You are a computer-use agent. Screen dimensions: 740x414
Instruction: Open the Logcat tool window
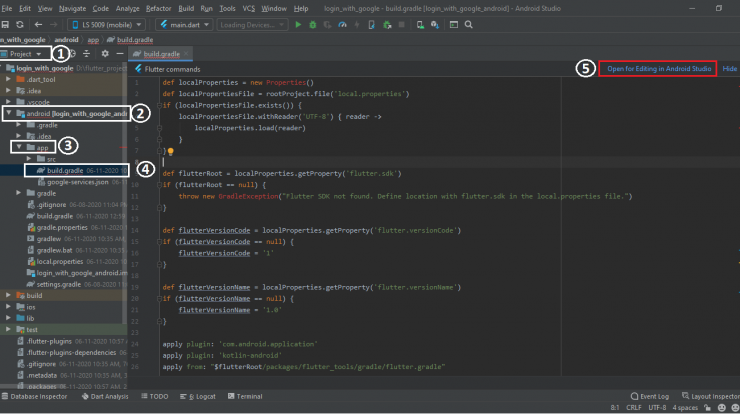pos(198,397)
